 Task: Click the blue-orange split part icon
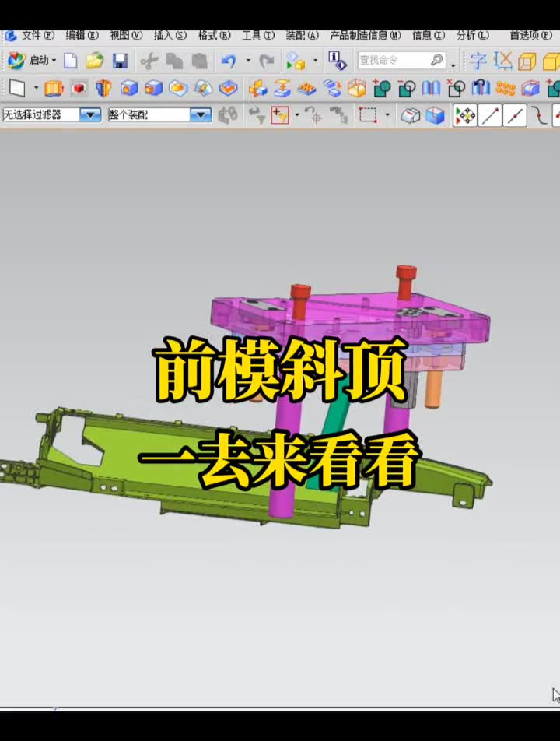click(103, 88)
